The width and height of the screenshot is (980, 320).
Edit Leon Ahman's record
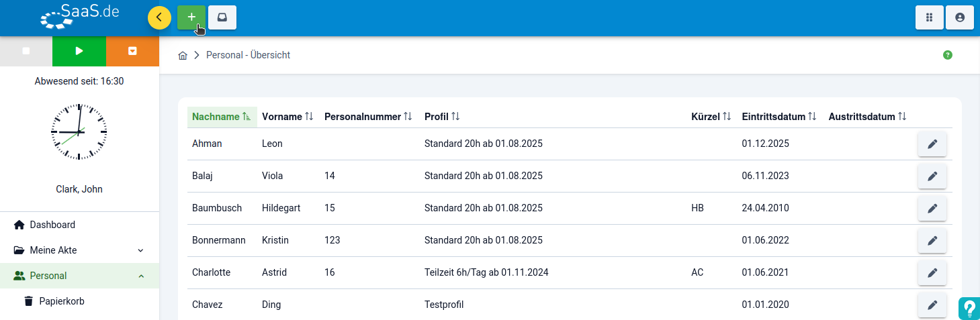tap(932, 144)
